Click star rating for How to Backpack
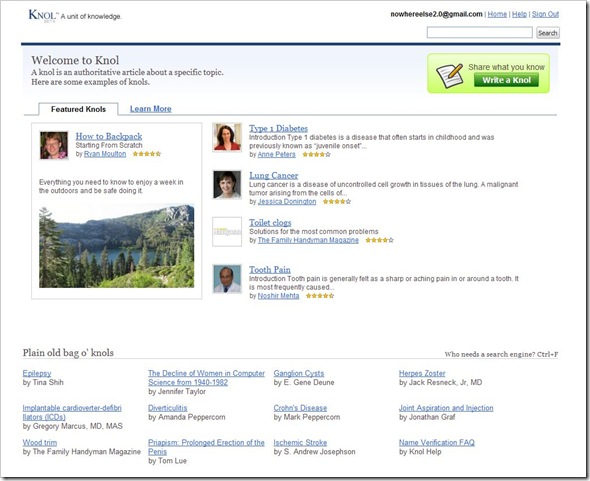This screenshot has height=481, width=590. [x=147, y=154]
